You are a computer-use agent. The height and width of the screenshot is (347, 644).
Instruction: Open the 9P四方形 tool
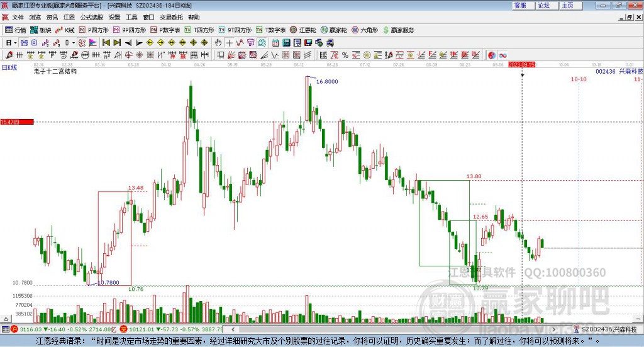tap(130, 30)
